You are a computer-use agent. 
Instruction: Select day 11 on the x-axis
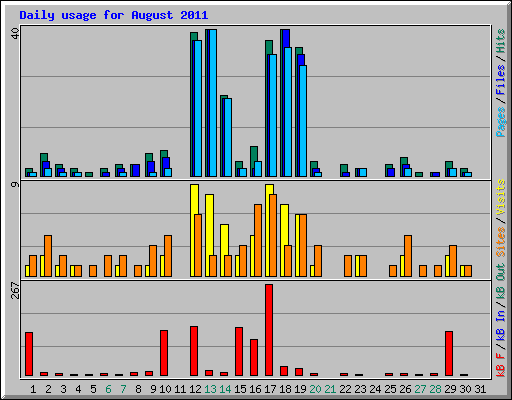tap(180, 389)
